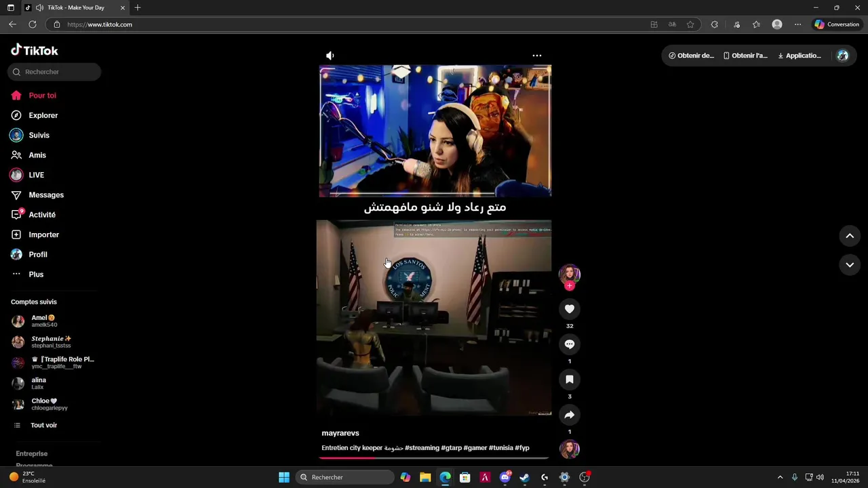Go to next video with down chevron
Screen dimensions: 868x488
pos(850,265)
